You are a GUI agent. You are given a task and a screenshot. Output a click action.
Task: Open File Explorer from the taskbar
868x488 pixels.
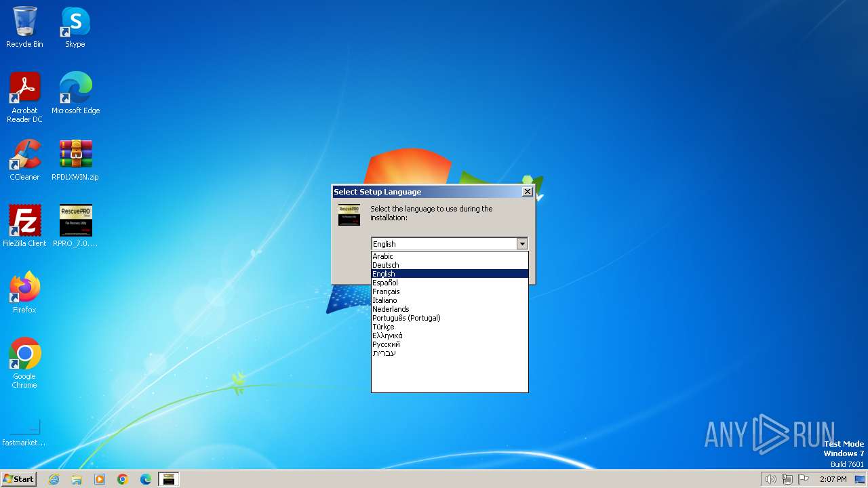coord(77,479)
